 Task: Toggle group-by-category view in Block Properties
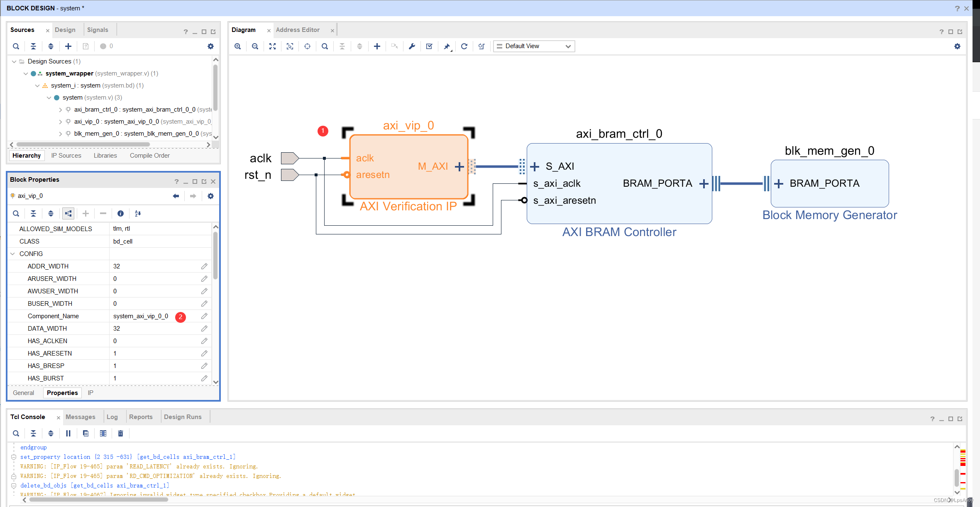(68, 213)
